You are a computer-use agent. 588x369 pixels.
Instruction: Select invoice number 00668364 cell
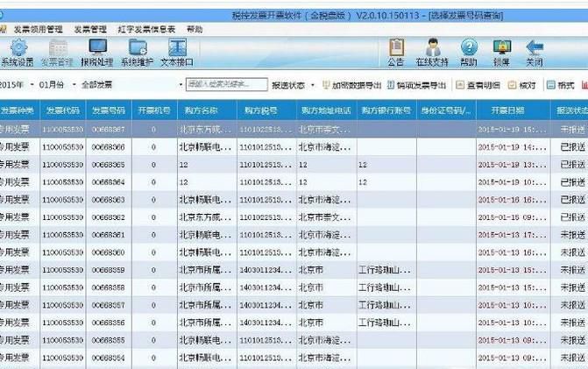(x=109, y=182)
